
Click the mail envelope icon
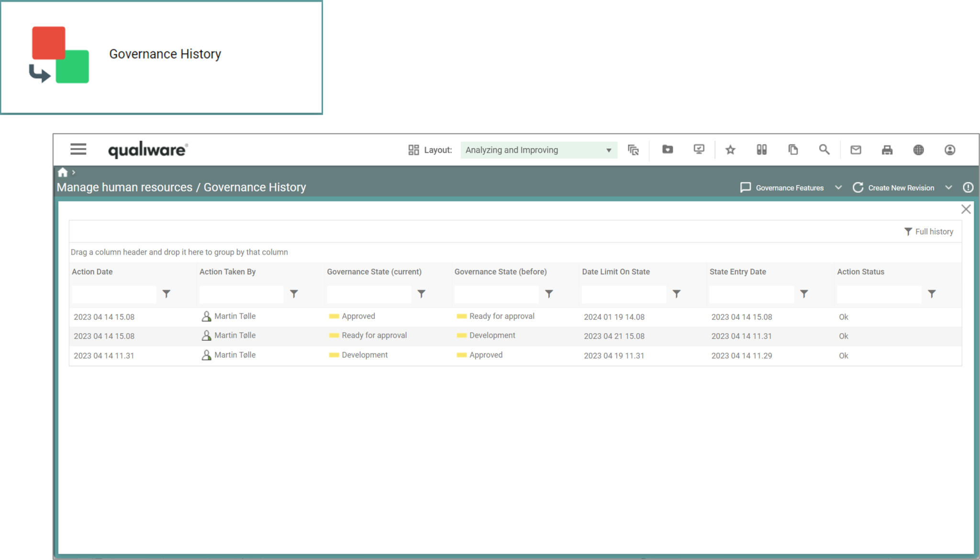coord(856,150)
